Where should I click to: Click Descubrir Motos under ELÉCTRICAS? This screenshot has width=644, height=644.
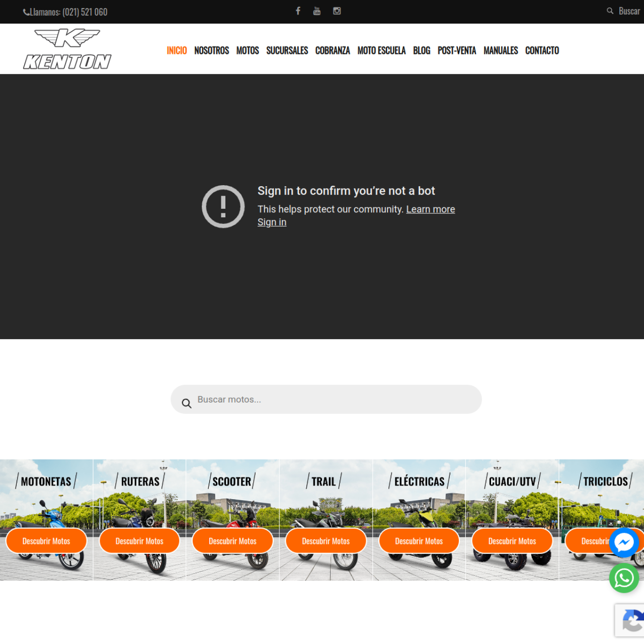click(419, 541)
